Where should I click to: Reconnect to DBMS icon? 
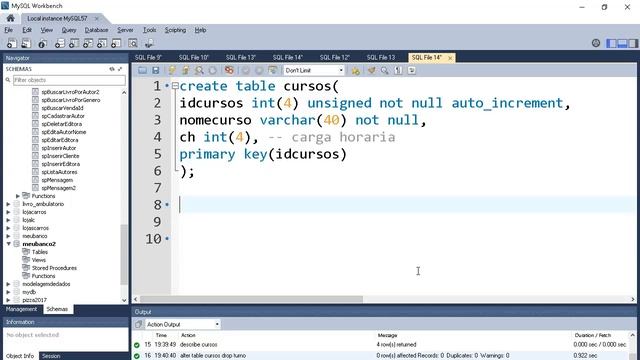pos(149,43)
